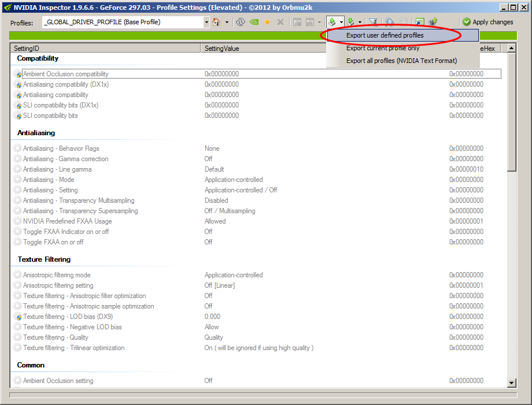The image size is (532, 405).
Task: Click NVIDIA Inspector title bar logo icon
Action: click(8, 8)
